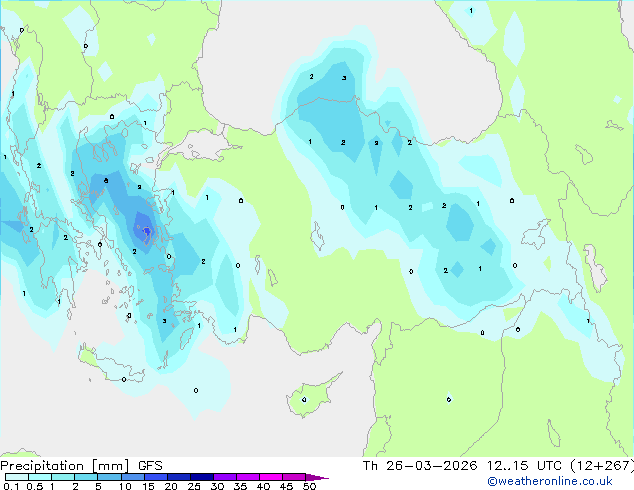Click the '(12+267' forecast offset text
The image size is (634, 490).
[x=601, y=466]
